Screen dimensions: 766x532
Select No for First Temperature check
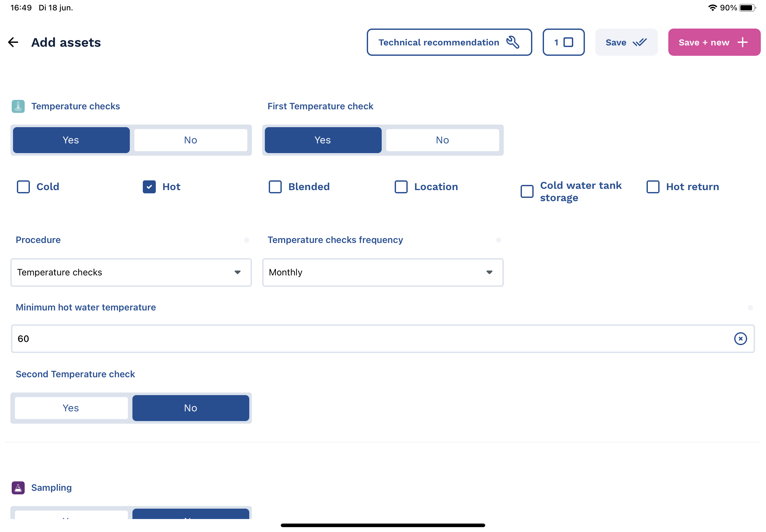(x=442, y=140)
